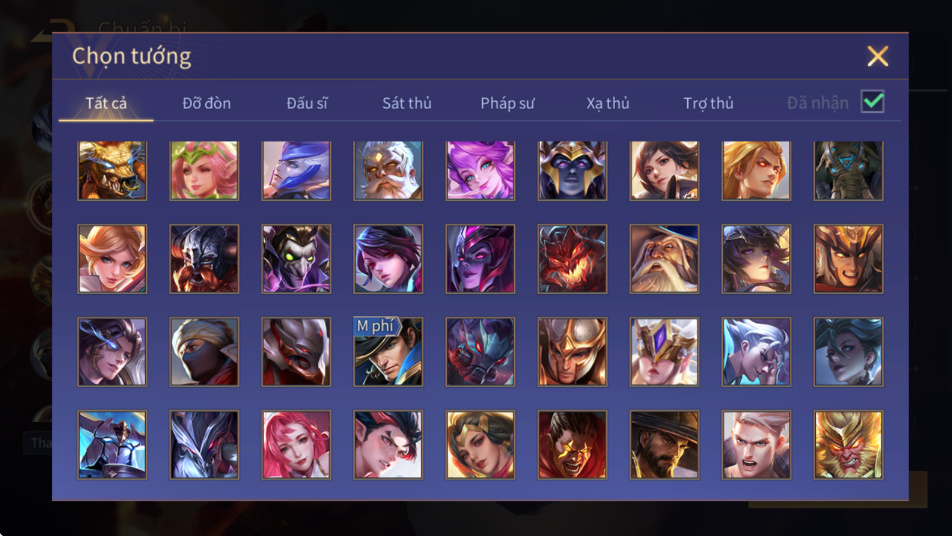Select the "Đấu sĩ" tab
The height and width of the screenshot is (536, 952).
coord(307,103)
